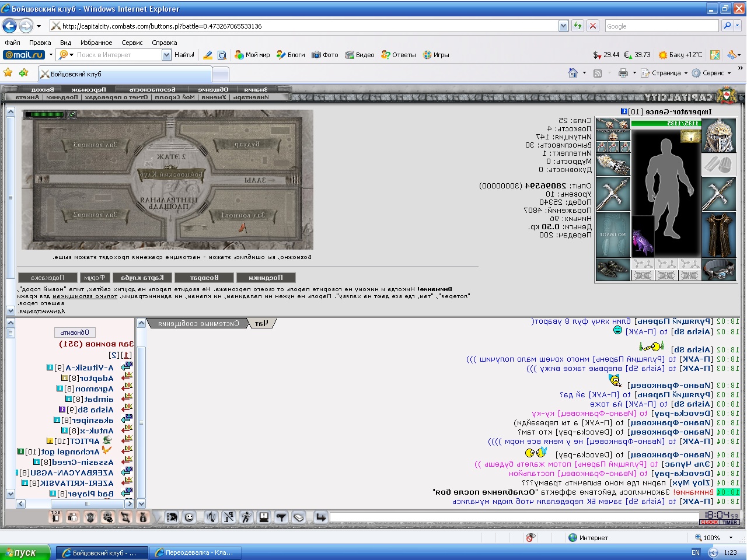The height and width of the screenshot is (560, 747).
Task: Open the address bar URL dropdown
Action: tap(563, 26)
